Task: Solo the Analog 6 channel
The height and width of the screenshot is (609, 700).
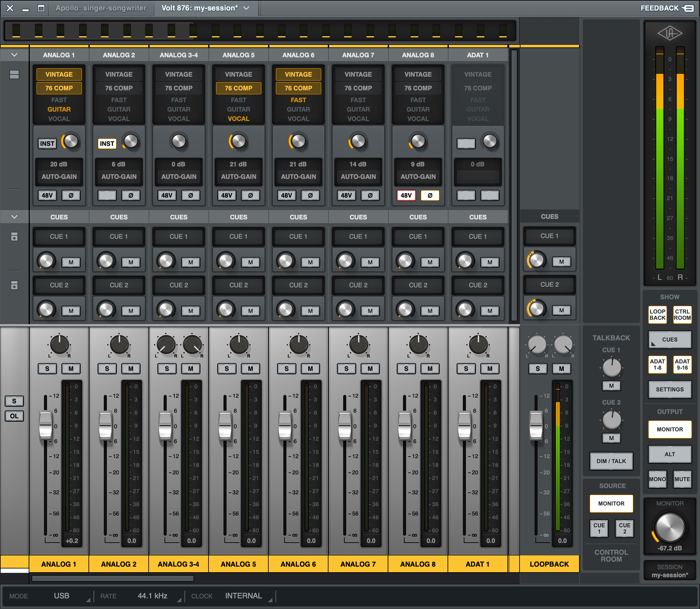Action: pos(286,369)
